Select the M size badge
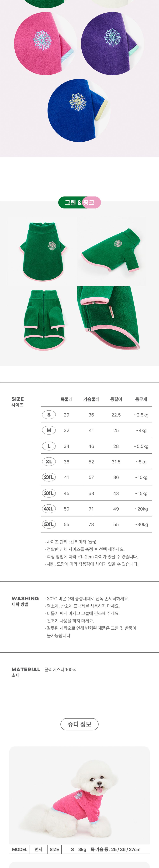159x868 pixels. coord(49,430)
